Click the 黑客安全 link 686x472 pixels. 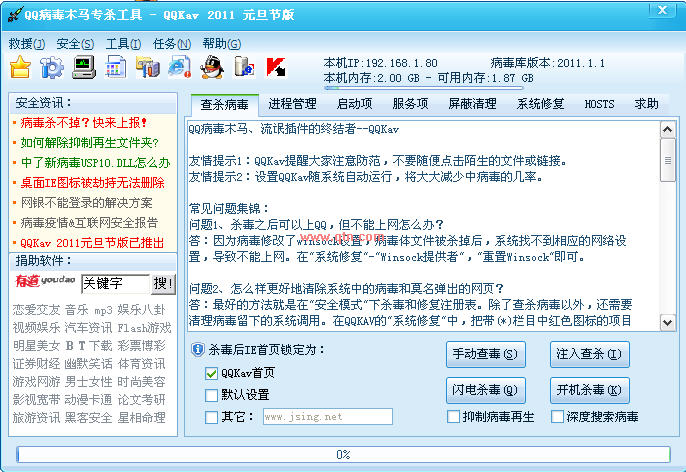(88, 418)
